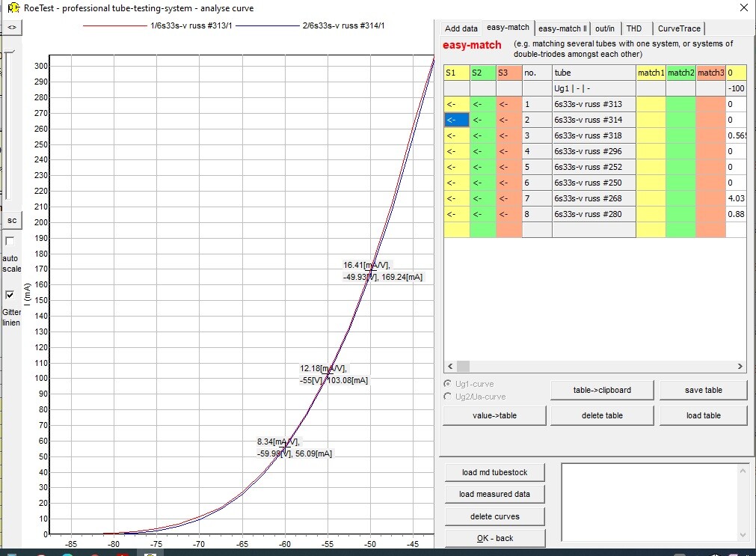
Task: Click the 4.03 value in row 7
Action: point(737,198)
